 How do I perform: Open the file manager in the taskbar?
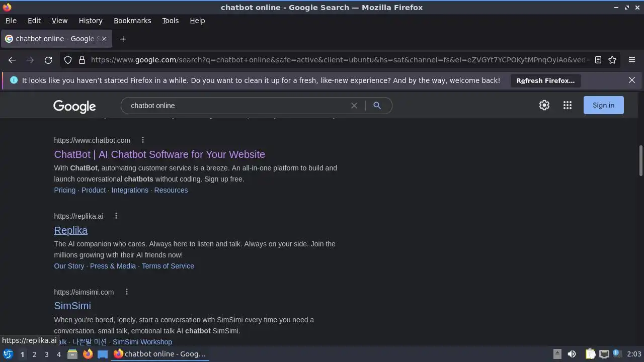click(x=72, y=354)
